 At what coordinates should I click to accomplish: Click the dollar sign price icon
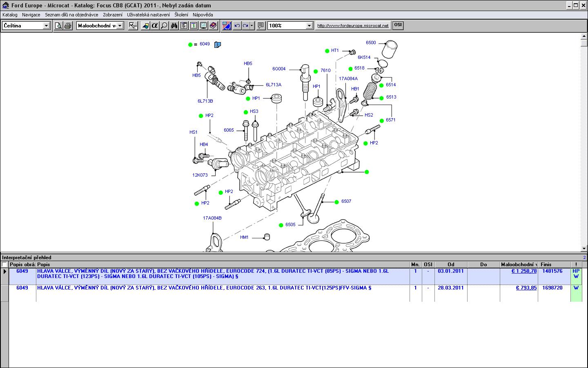coord(194,26)
